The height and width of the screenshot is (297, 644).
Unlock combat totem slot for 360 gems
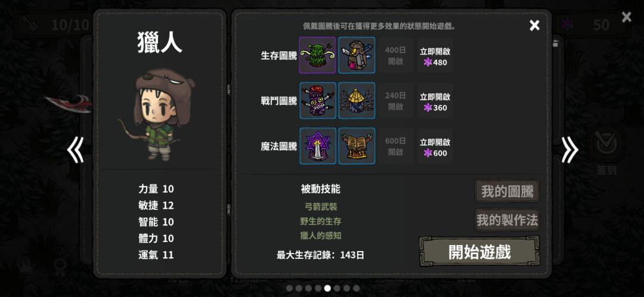point(435,101)
